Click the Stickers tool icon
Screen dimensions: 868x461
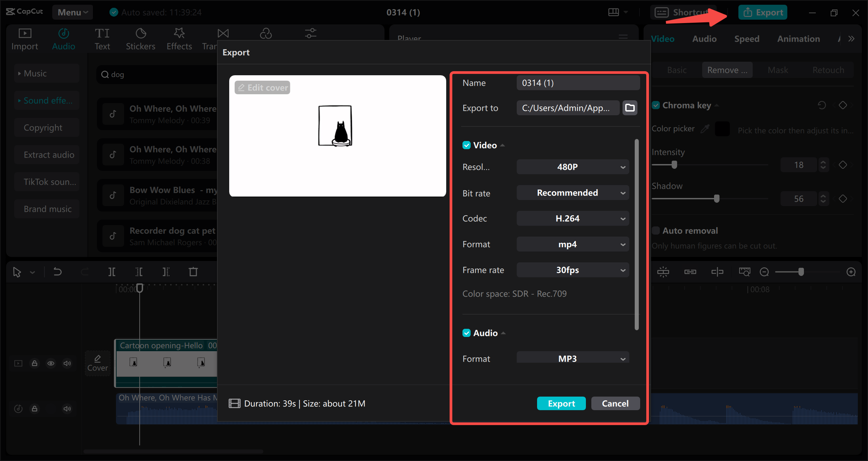pyautogui.click(x=139, y=38)
